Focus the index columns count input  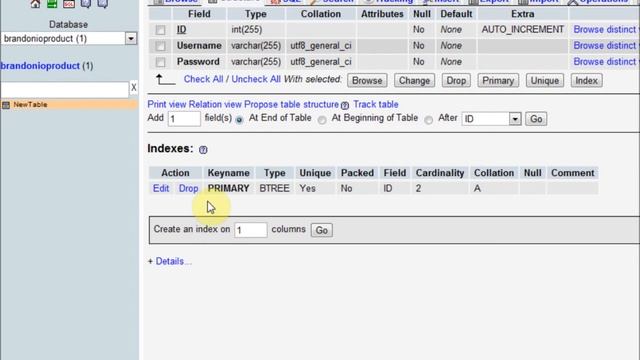point(251,230)
